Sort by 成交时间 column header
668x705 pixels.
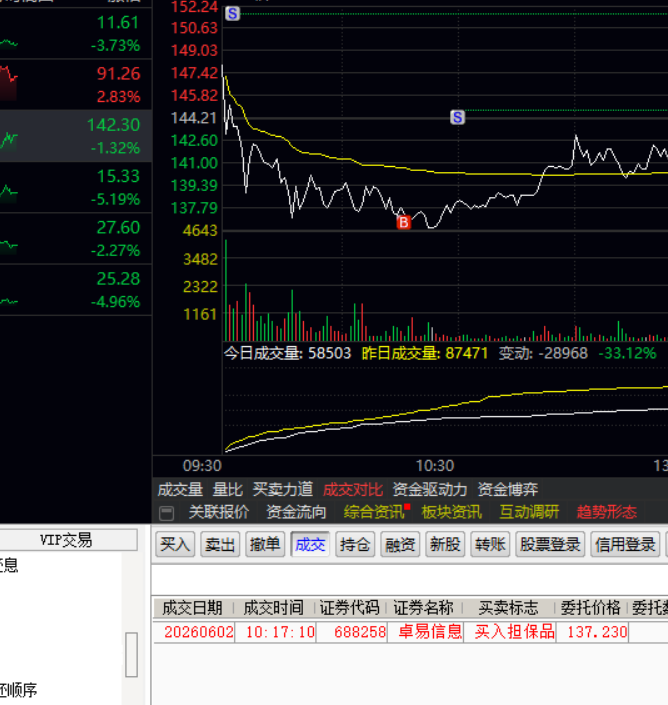[273, 608]
